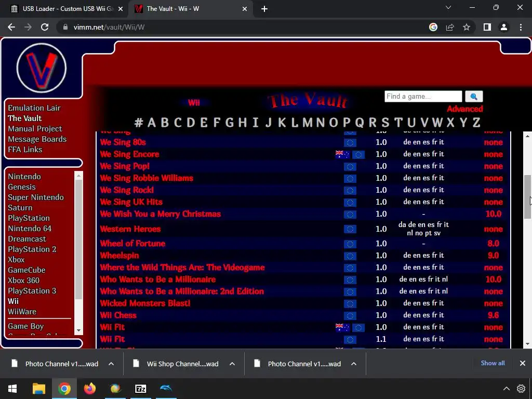
Task: Click Show all downloads
Action: (493, 363)
